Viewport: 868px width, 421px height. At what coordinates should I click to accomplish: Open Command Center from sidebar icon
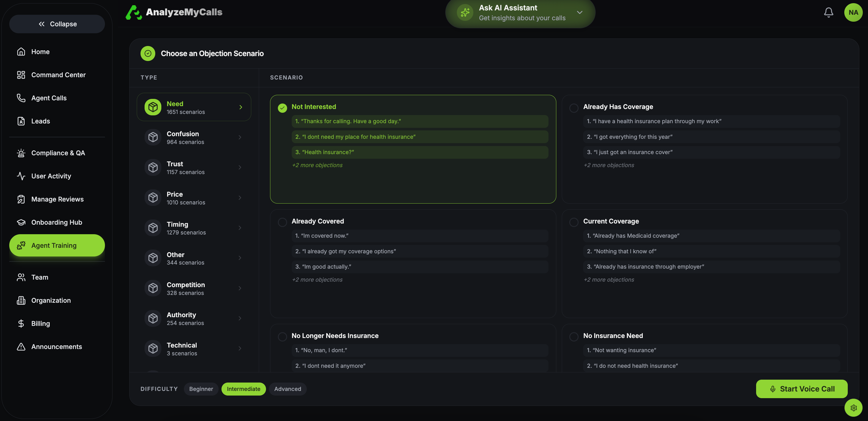[x=21, y=75]
